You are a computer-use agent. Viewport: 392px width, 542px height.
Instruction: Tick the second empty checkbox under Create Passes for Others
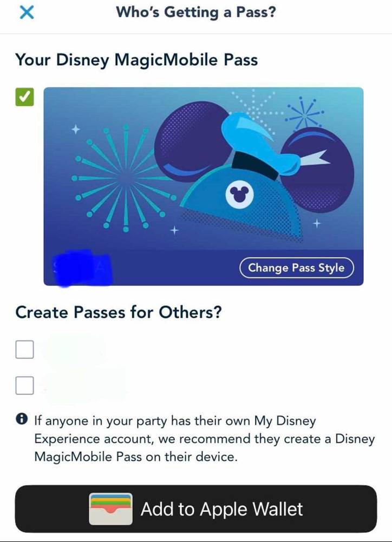coord(24,385)
